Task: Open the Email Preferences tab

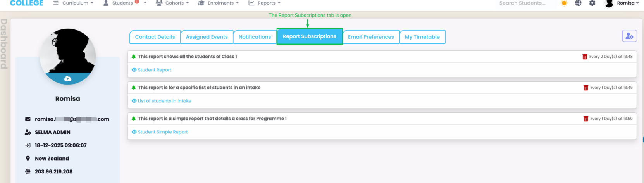Action: 371,37
